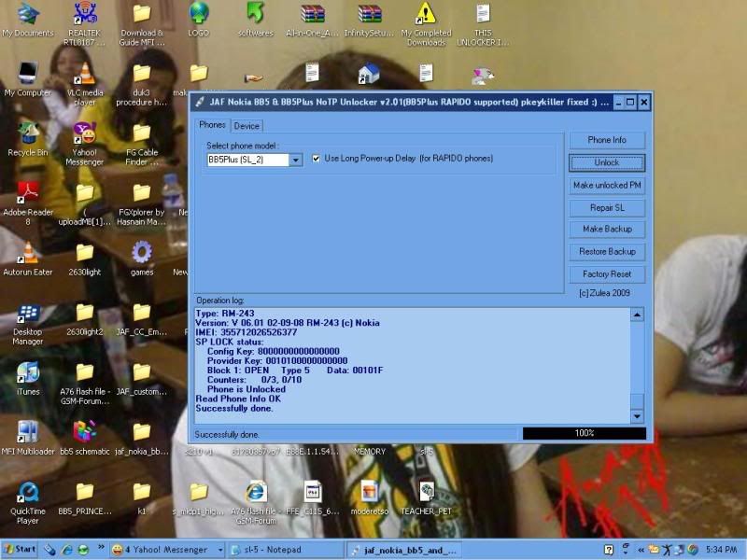Open the 2630light2 folder

(x=85, y=319)
